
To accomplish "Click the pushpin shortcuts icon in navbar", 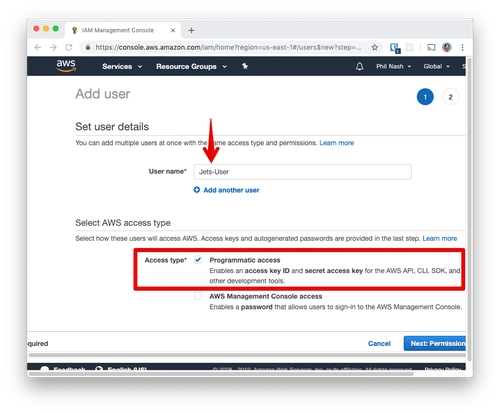I will (x=245, y=66).
